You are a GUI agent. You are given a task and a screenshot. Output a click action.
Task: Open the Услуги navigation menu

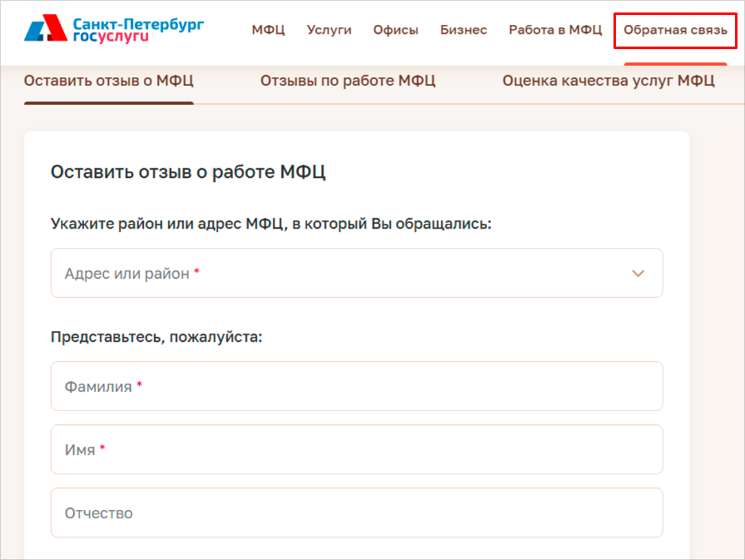pos(329,30)
